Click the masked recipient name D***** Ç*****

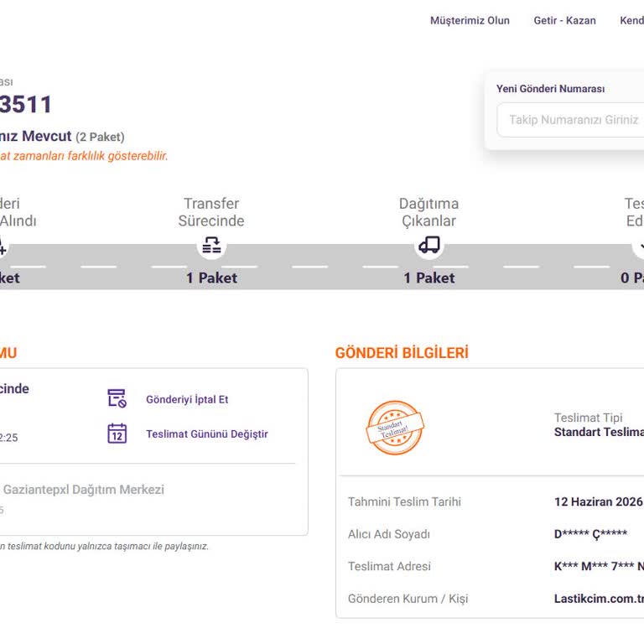point(590,534)
